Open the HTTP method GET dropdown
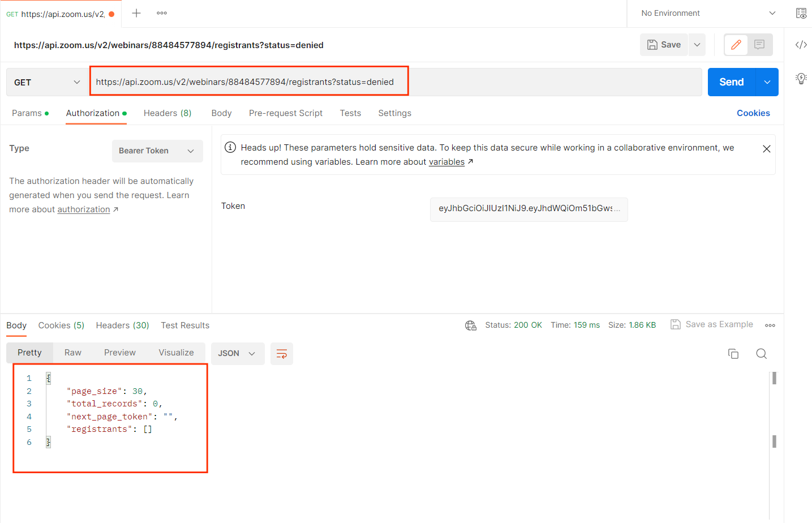This screenshot has width=812, height=523. tap(48, 82)
